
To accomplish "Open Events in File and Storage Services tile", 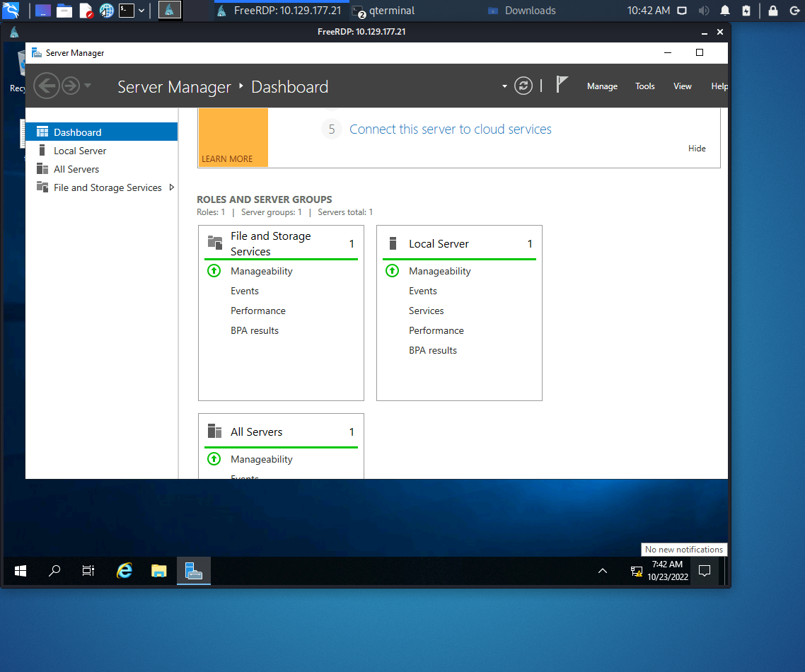I will click(x=244, y=291).
